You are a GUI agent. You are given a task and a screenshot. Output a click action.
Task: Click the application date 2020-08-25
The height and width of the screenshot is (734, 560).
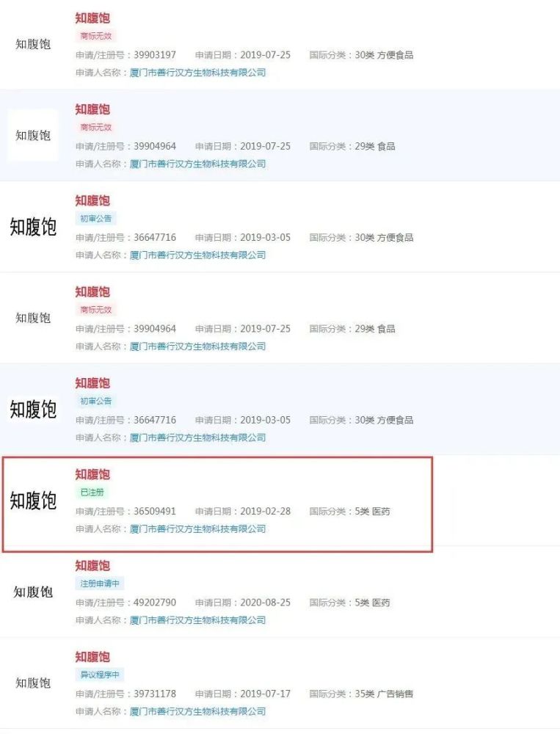tap(266, 603)
